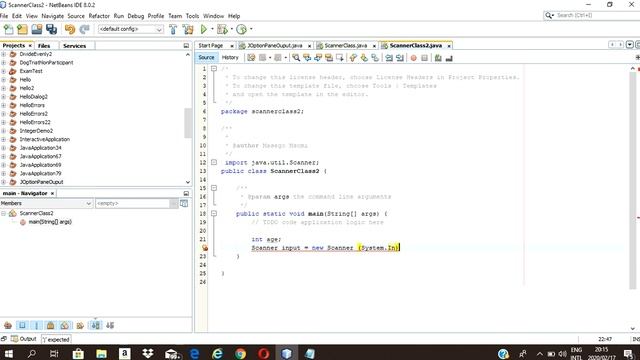Open the Refactor menu
Screen dimensions: 640x360
pos(99,16)
